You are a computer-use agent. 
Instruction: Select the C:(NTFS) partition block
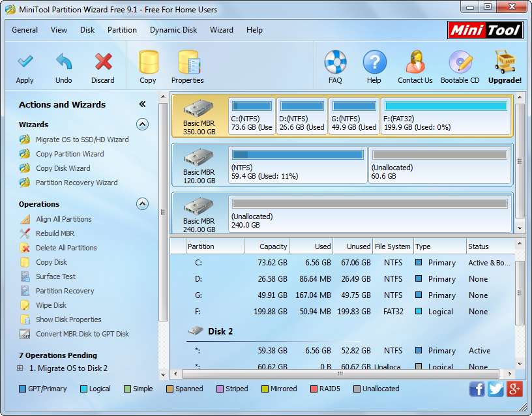click(252, 116)
